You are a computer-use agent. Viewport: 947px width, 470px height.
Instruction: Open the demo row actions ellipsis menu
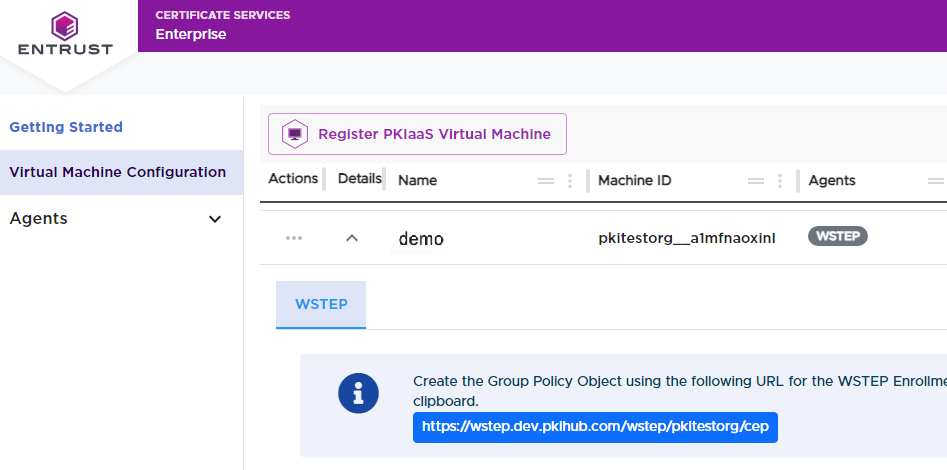click(x=293, y=238)
